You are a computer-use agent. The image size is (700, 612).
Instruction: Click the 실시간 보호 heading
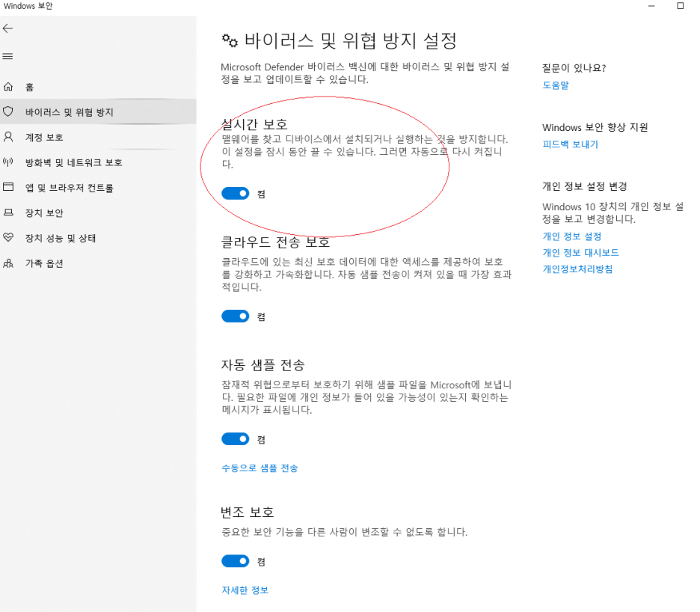254,123
